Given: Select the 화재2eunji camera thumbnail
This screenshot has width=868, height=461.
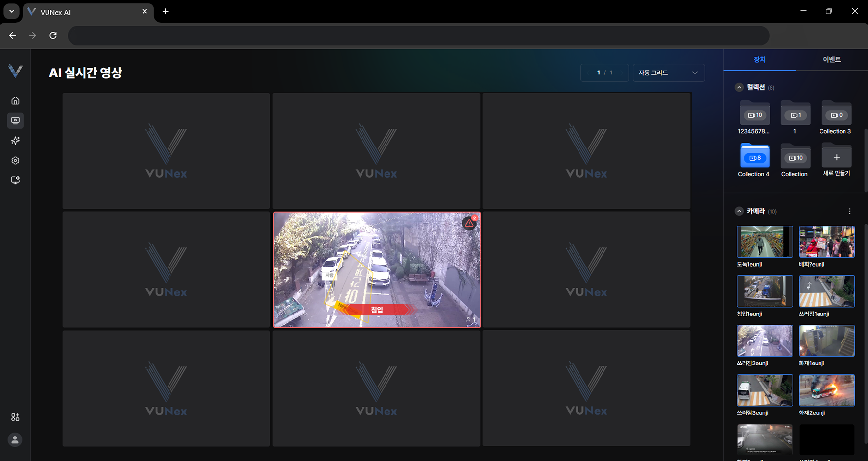Looking at the screenshot, I should coord(826,390).
